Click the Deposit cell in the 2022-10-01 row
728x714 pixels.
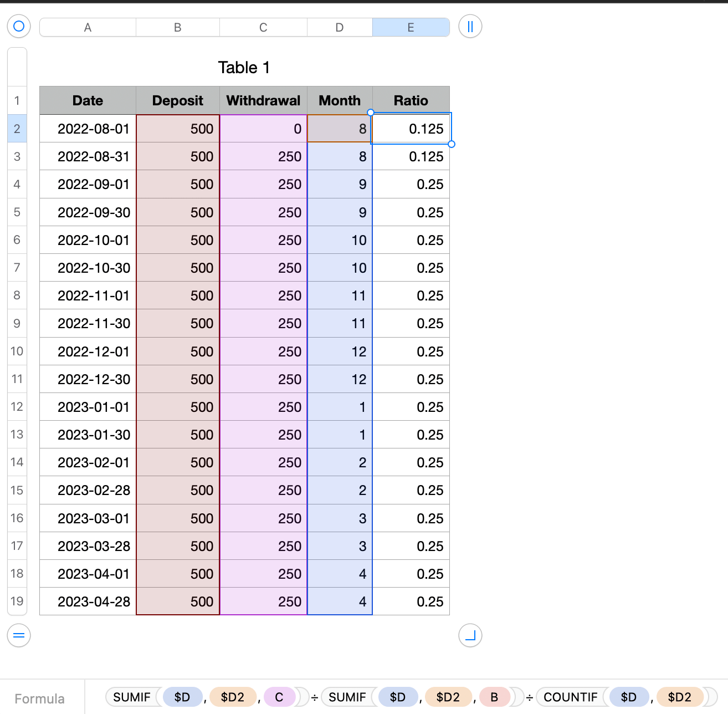[x=178, y=240]
